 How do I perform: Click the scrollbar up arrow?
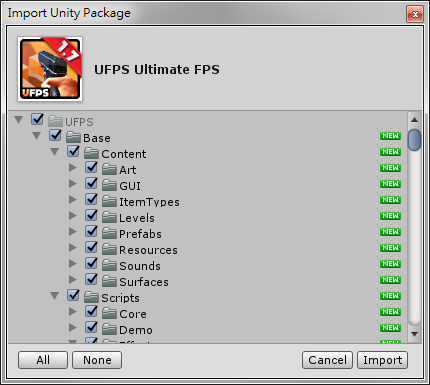pos(414,120)
